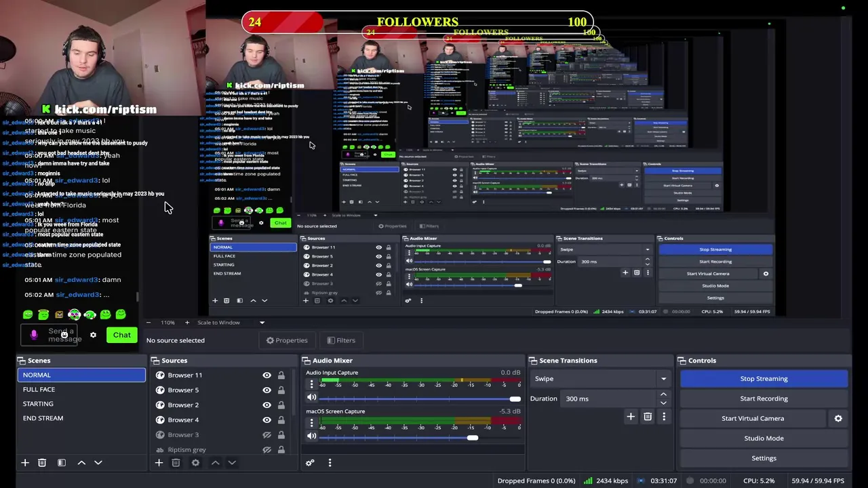Click the Scene Transitions dock float icon
This screenshot has height=488, width=868.
(534, 361)
